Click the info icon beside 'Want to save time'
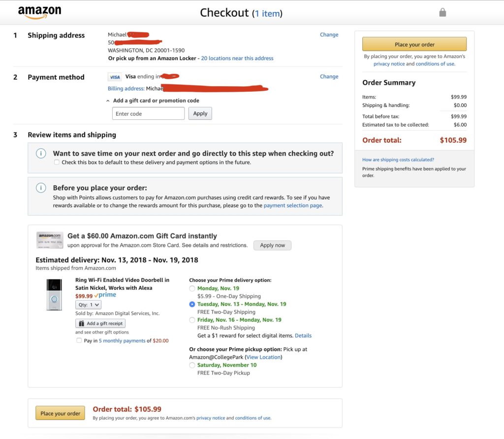Image resolution: width=504 pixels, height=439 pixels. pyautogui.click(x=42, y=153)
